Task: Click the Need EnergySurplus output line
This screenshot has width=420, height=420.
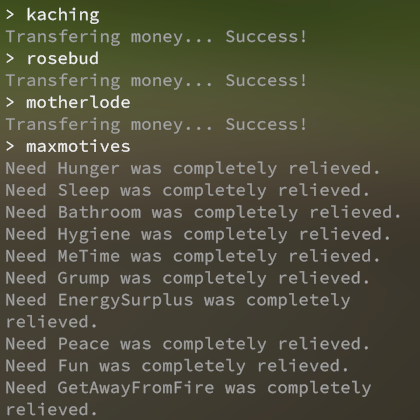Action: pos(178,311)
